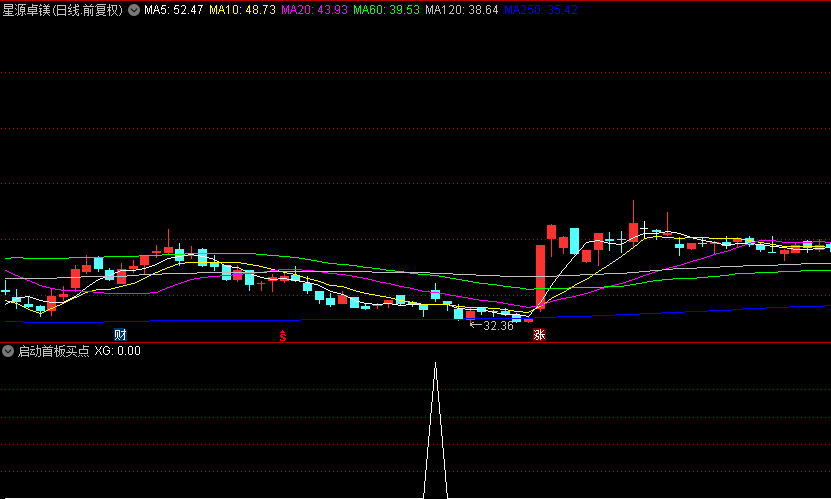831x499 pixels.
Task: Select the MA60: 39.53 label
Action: tap(386, 10)
